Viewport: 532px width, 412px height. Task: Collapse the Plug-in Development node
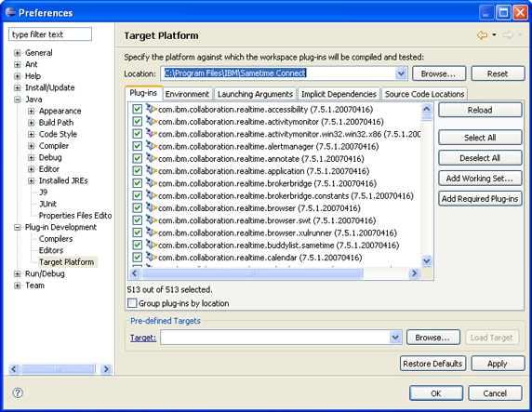click(x=18, y=227)
